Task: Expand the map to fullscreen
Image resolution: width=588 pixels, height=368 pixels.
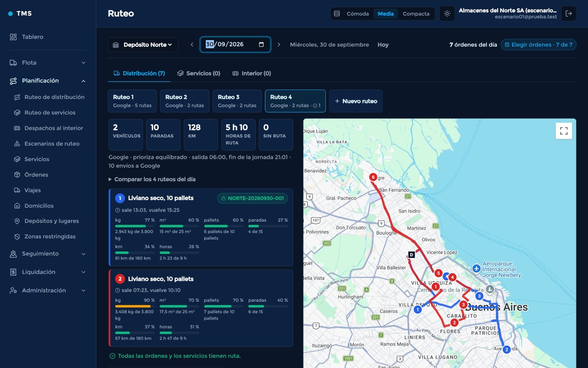Action: click(x=564, y=131)
